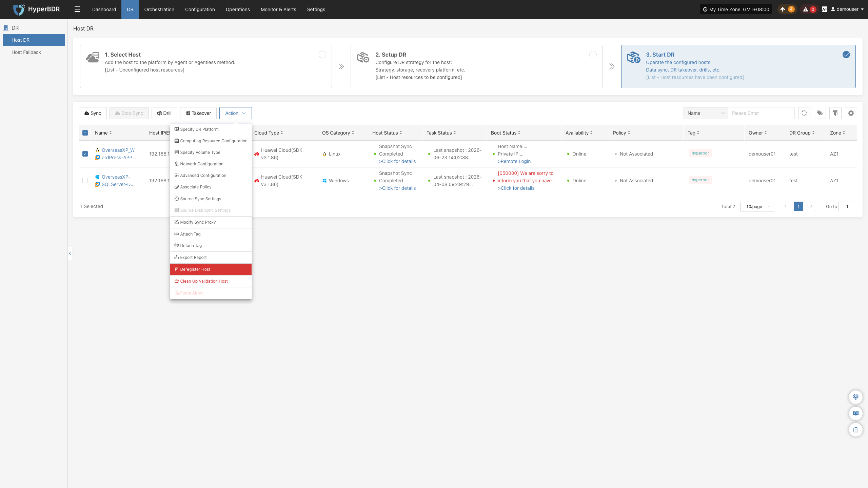The width and height of the screenshot is (868, 488).
Task: Focus the Go to page input
Action: pos(846,206)
